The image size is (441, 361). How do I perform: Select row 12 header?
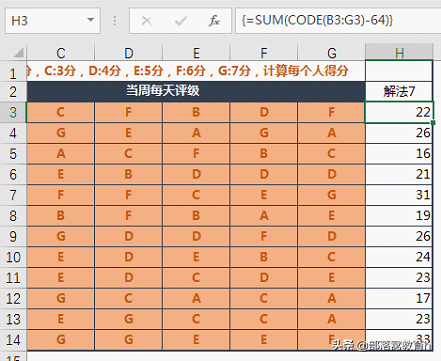tap(13, 299)
